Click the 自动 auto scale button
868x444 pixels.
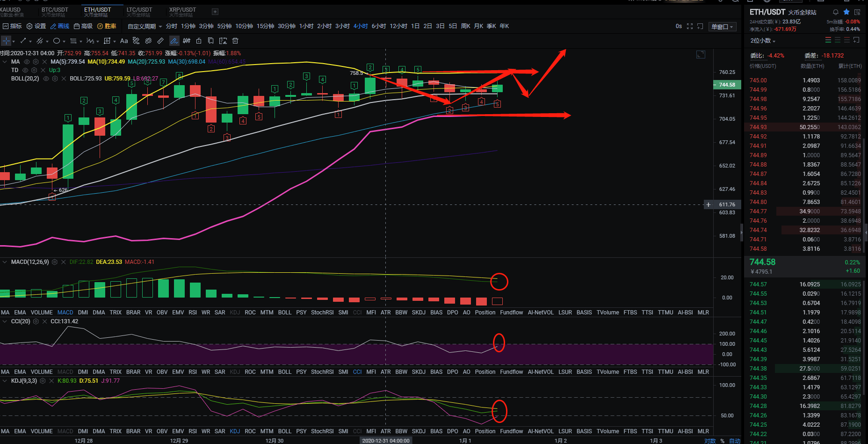[x=735, y=441]
